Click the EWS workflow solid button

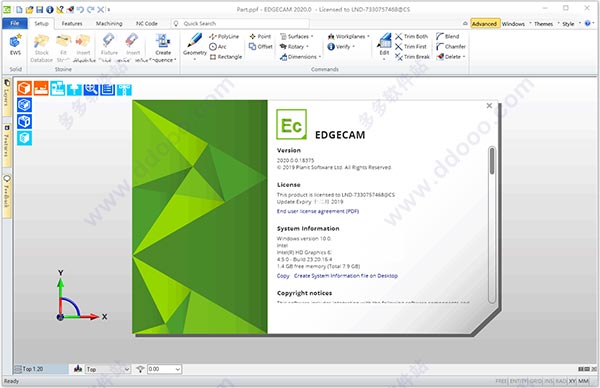15,45
